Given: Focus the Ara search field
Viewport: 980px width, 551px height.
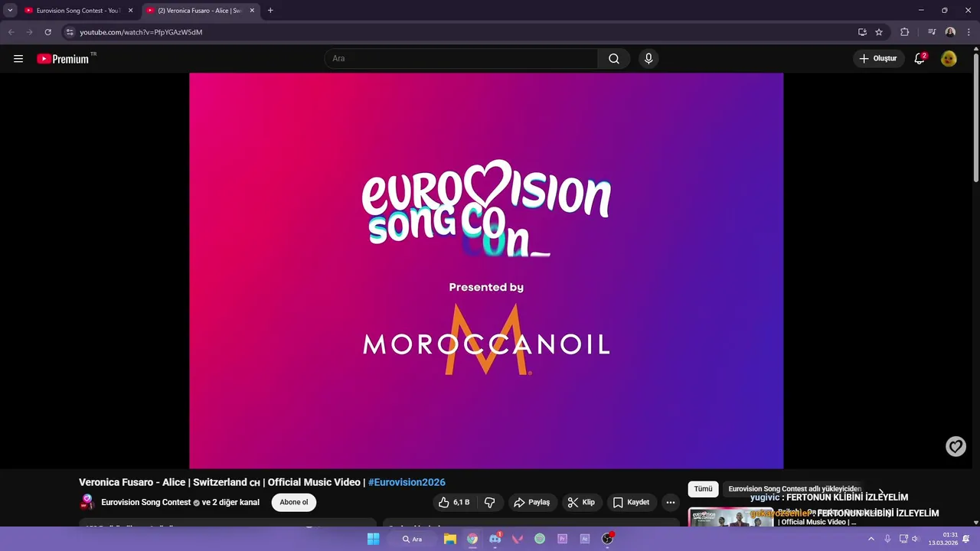Looking at the screenshot, I should tap(461, 59).
